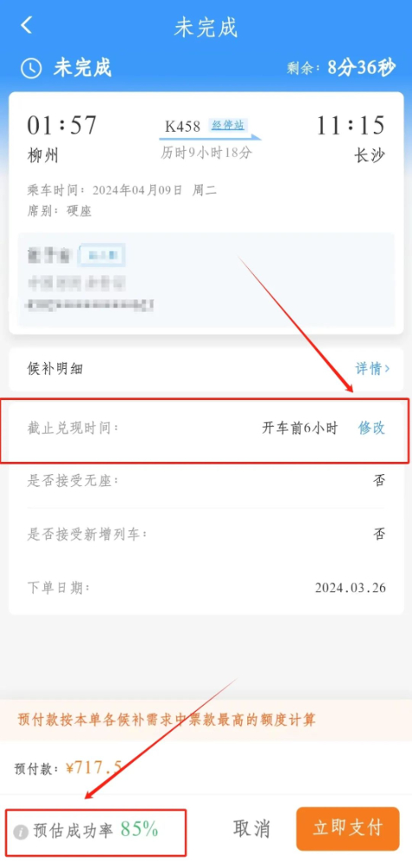Viewport: 412px width, 868px height.
Task: Tap the orange 立即支付 button
Action: tap(348, 829)
